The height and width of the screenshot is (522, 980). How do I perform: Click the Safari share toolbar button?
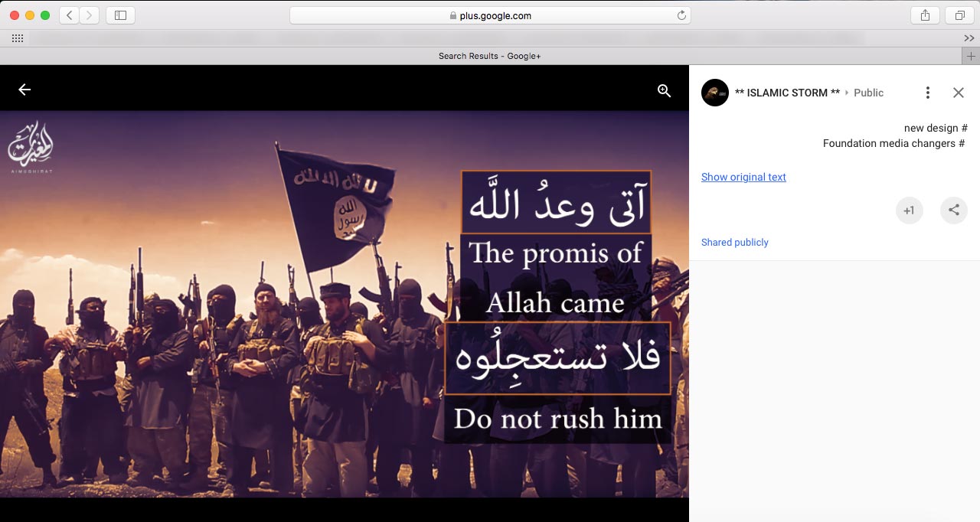(x=926, y=15)
